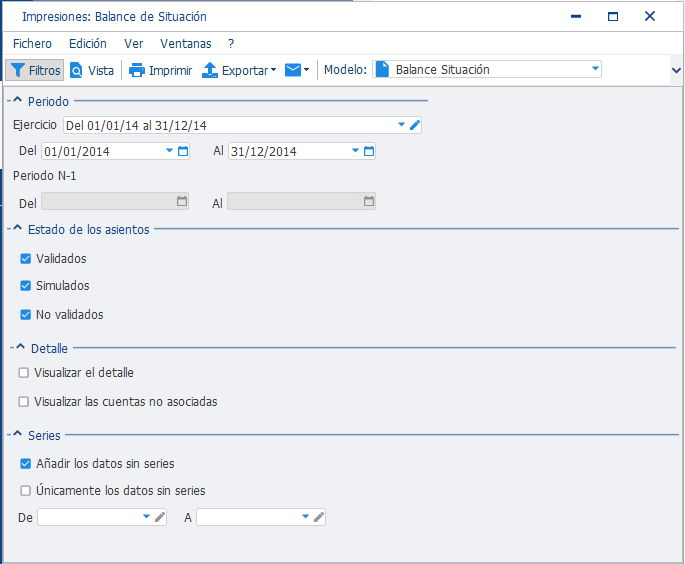Click edit pencil next to series De field
The image size is (685, 564).
click(160, 517)
